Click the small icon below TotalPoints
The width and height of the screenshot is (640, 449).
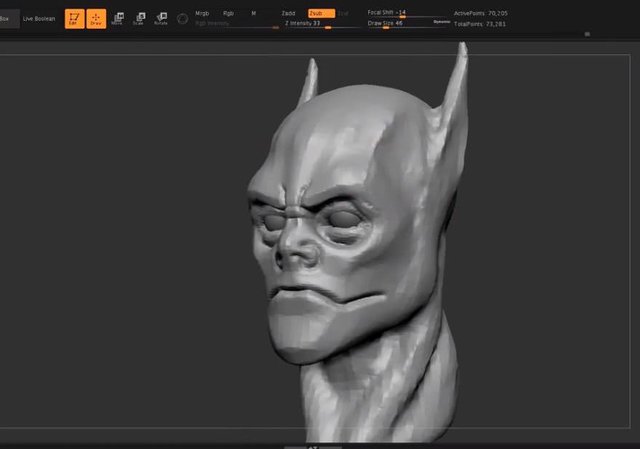587,34
